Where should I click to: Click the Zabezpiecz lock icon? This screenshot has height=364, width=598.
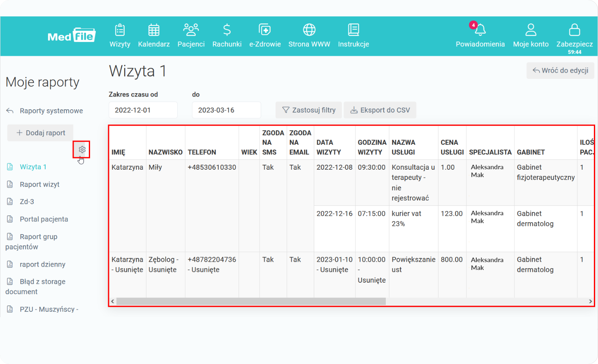[575, 30]
